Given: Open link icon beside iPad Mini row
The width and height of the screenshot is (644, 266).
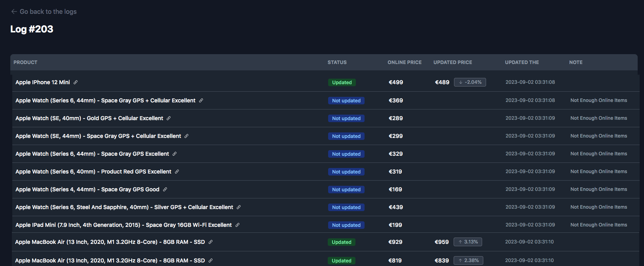Looking at the screenshot, I should click(237, 225).
